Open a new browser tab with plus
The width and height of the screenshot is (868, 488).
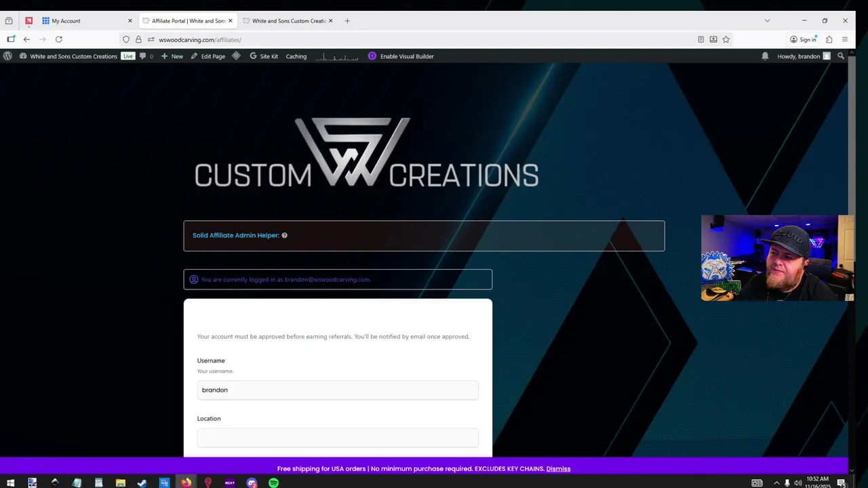tap(347, 20)
